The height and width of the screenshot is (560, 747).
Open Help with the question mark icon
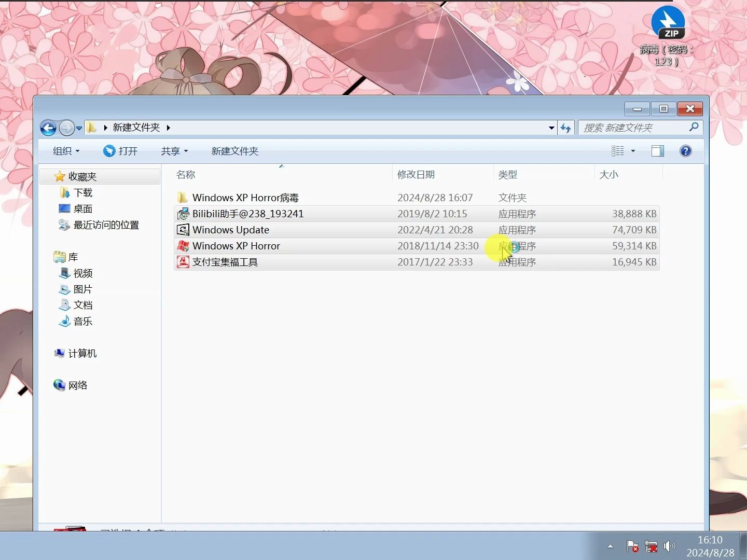[685, 151]
